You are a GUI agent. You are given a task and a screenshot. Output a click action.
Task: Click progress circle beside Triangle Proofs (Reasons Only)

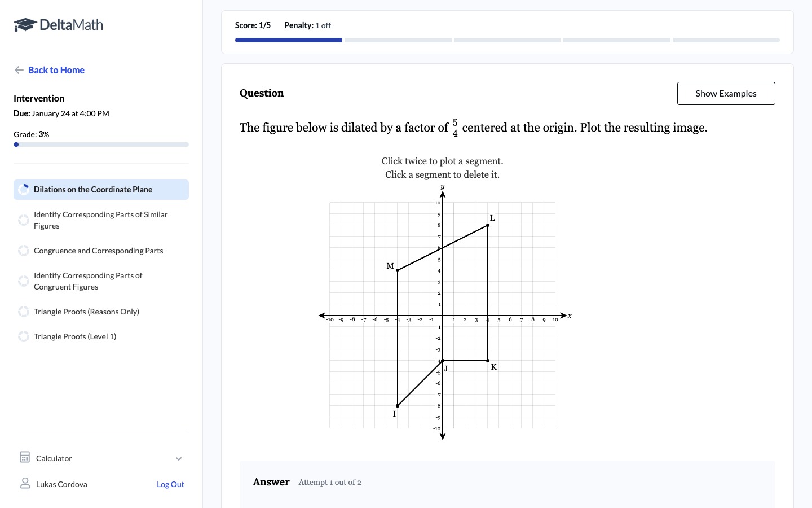pyautogui.click(x=24, y=312)
